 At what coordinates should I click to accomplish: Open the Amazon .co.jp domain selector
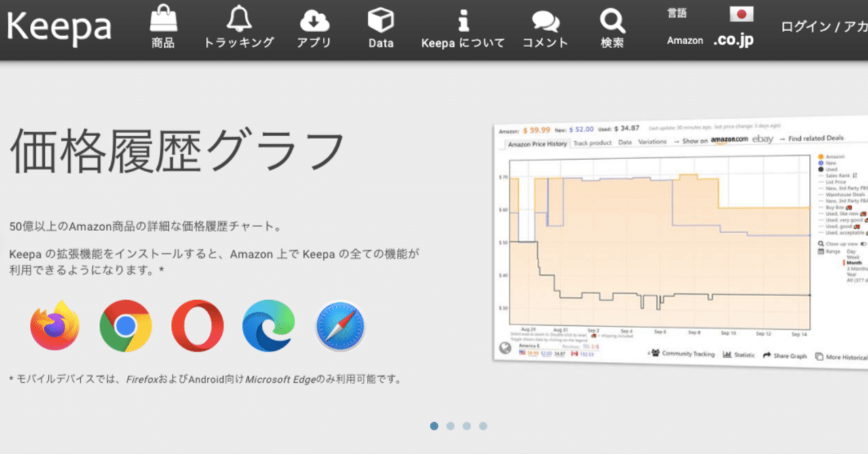[733, 41]
